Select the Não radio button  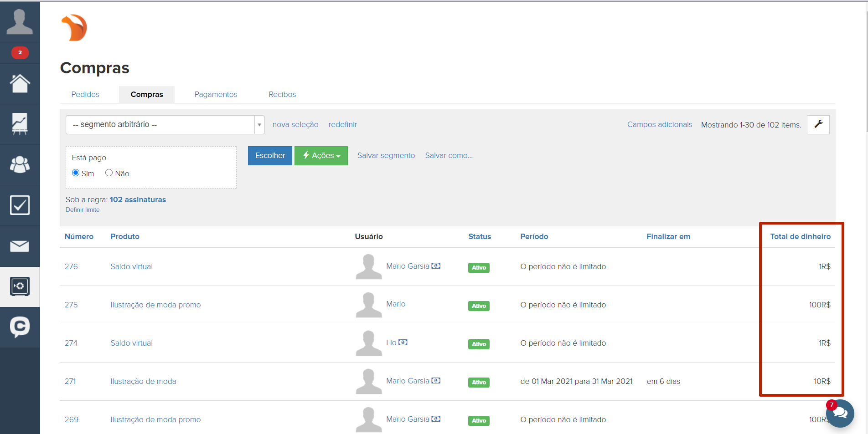click(109, 173)
